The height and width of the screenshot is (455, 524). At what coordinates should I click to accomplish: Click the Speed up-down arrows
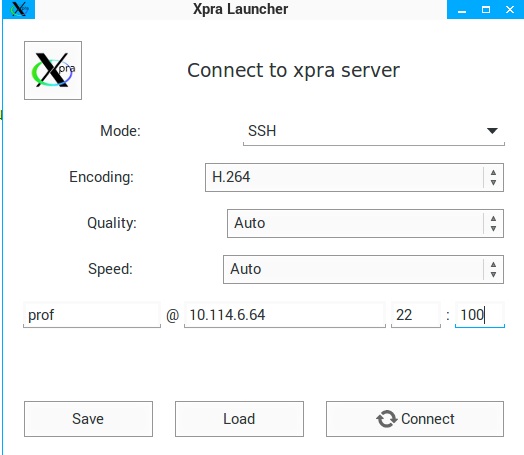tap(493, 270)
